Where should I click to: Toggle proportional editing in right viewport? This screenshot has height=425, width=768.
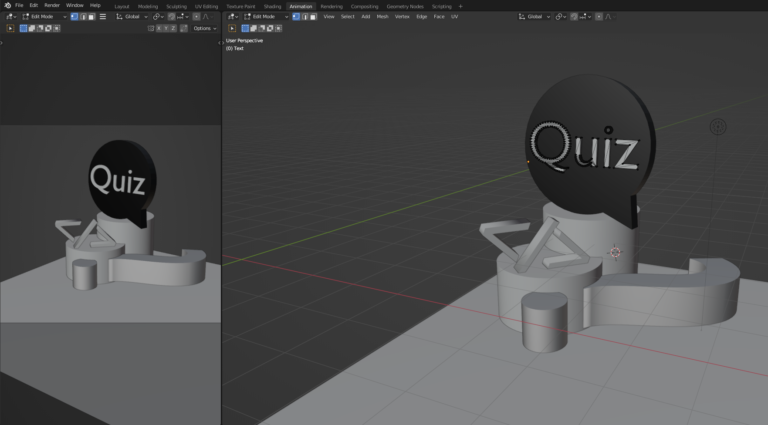pyautogui.click(x=599, y=17)
